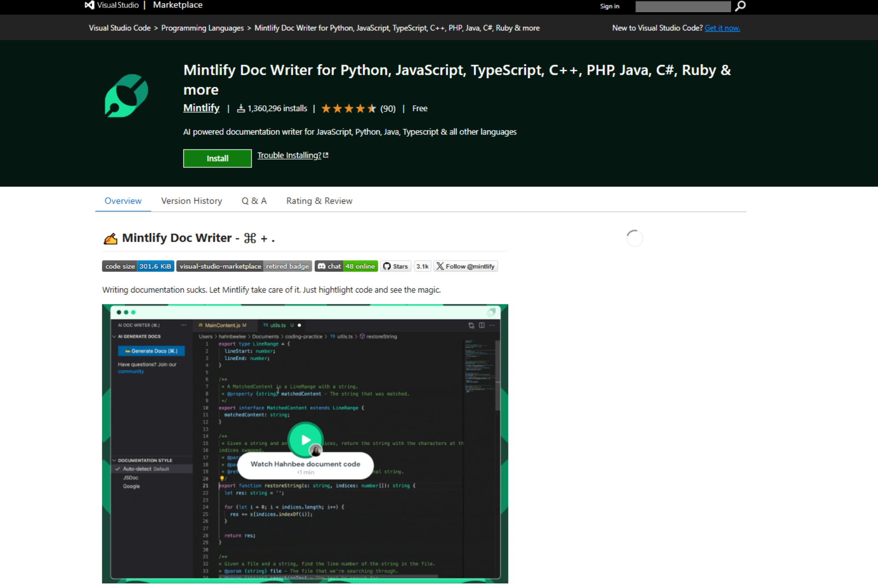Click the Mintlify extension logo
The width and height of the screenshot is (878, 588).
pos(126,95)
